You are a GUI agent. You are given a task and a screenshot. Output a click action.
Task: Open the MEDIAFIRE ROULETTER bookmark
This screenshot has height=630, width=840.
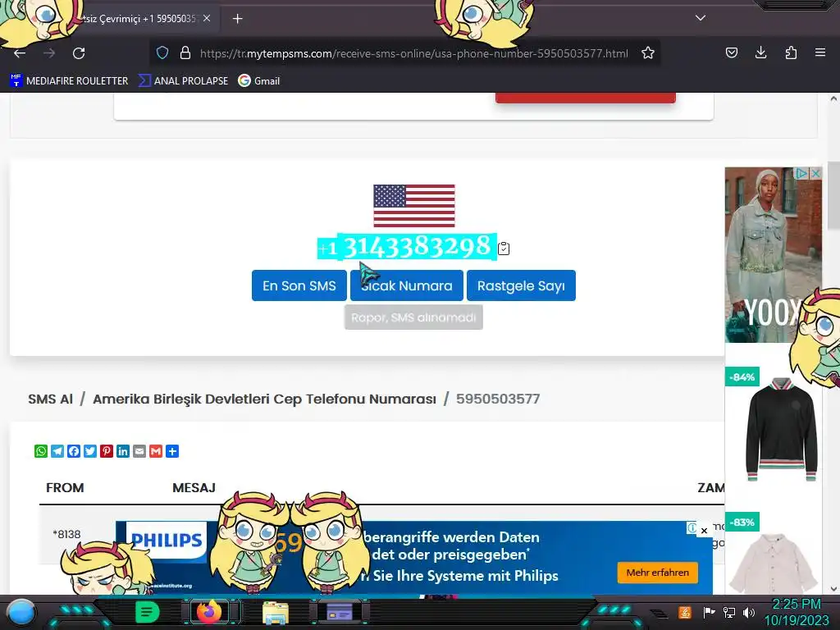click(69, 81)
